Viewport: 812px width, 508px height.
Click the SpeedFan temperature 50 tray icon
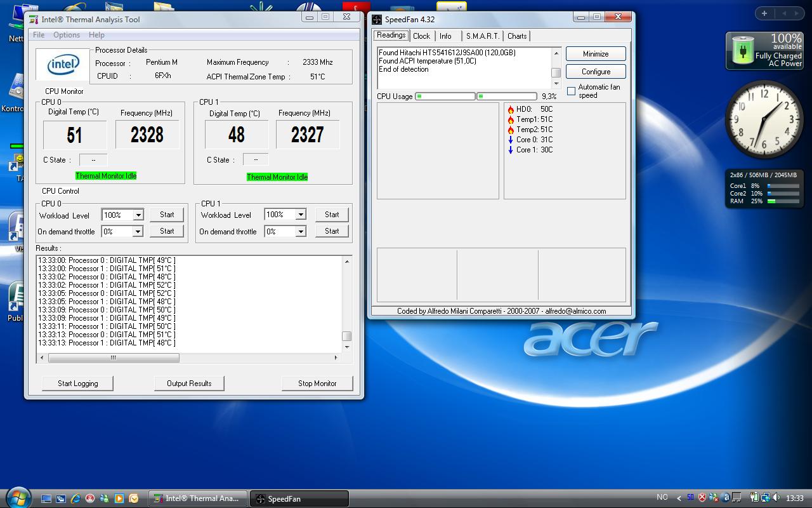tap(691, 497)
